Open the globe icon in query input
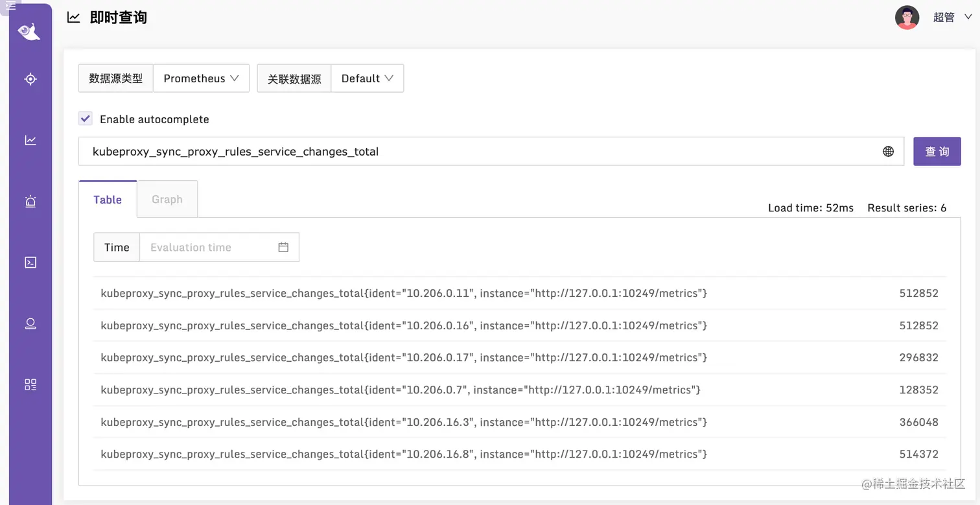The height and width of the screenshot is (505, 980). (887, 150)
